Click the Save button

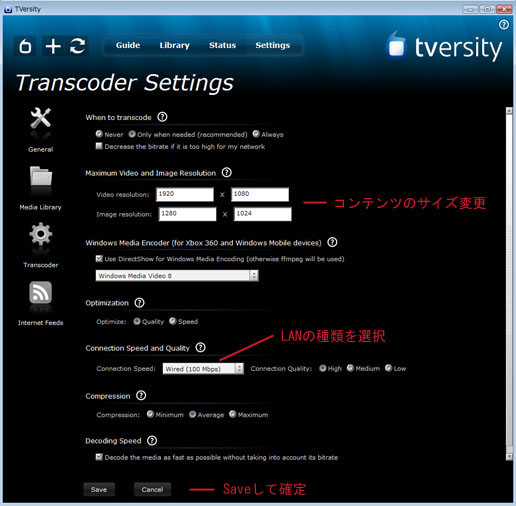click(99, 489)
